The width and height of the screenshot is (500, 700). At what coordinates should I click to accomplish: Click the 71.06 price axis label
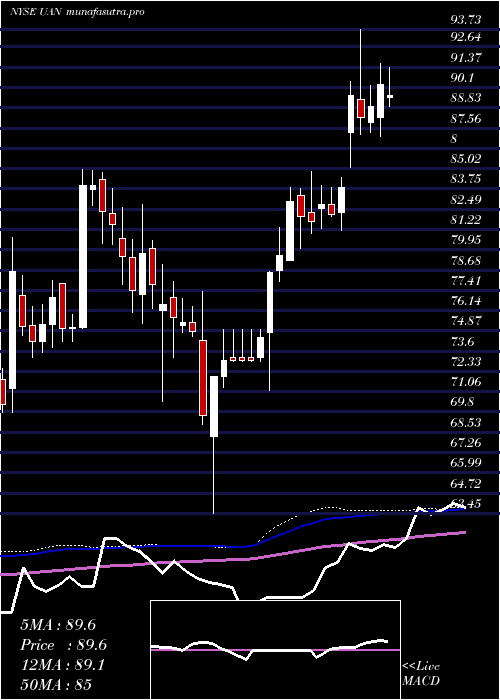[x=466, y=382]
